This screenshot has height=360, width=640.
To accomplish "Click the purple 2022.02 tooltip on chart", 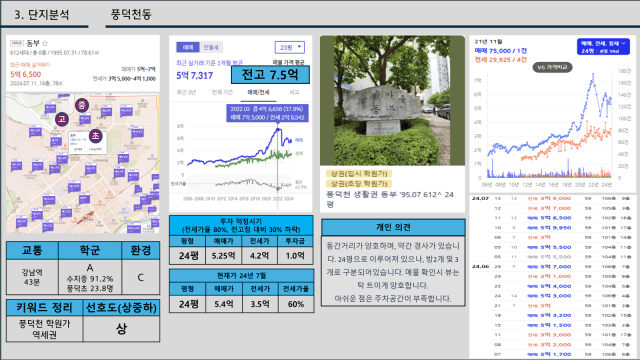I will pos(267,113).
